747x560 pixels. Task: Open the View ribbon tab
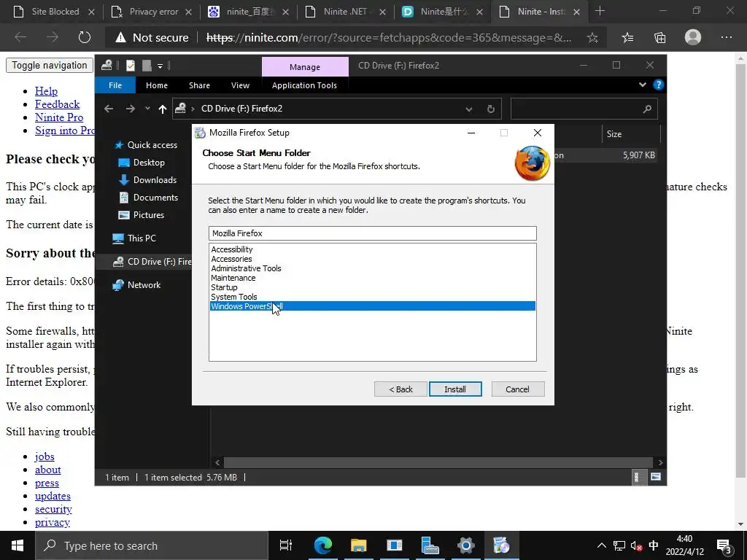tap(240, 85)
